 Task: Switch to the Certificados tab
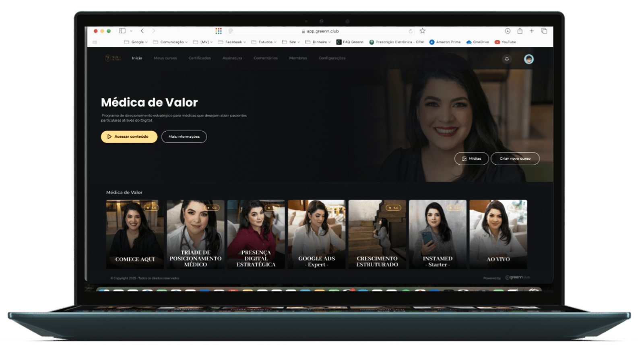pos(200,58)
